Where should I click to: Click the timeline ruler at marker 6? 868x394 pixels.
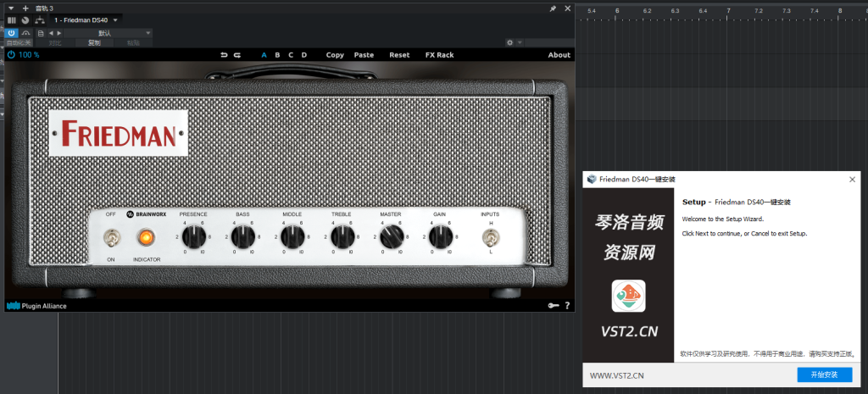click(617, 11)
